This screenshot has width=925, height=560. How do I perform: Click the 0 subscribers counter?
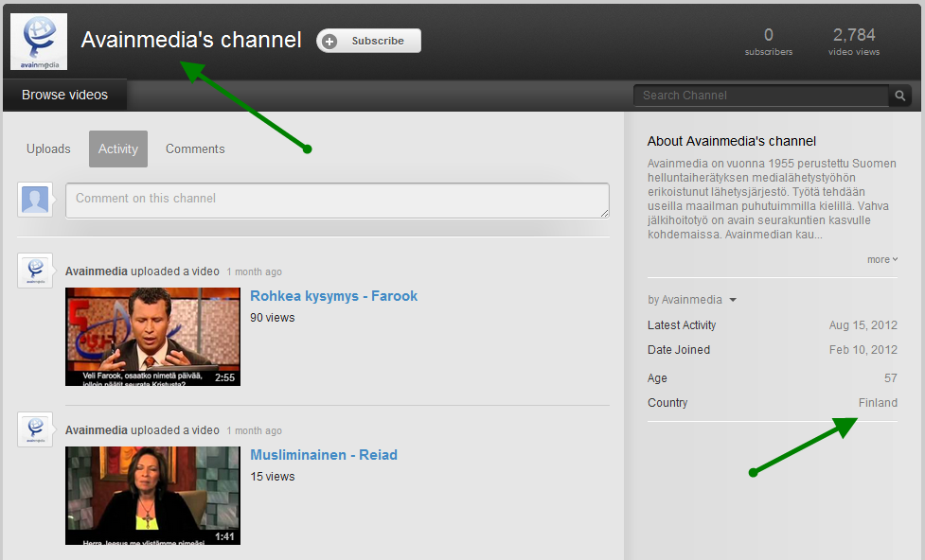[x=769, y=42]
